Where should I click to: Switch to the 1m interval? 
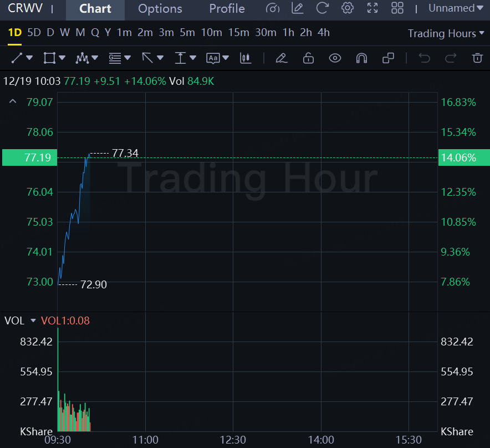pyautogui.click(x=124, y=33)
